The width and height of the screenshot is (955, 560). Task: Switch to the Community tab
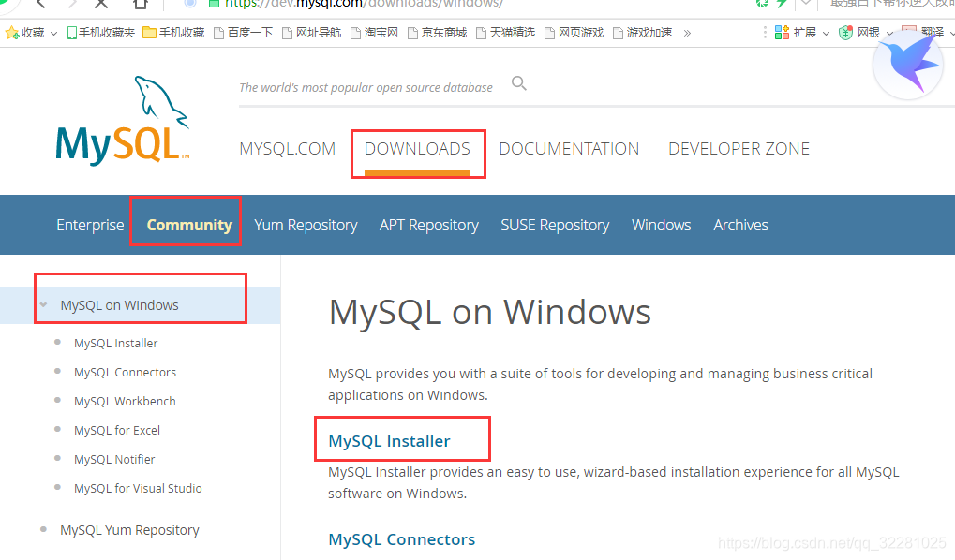[189, 225]
